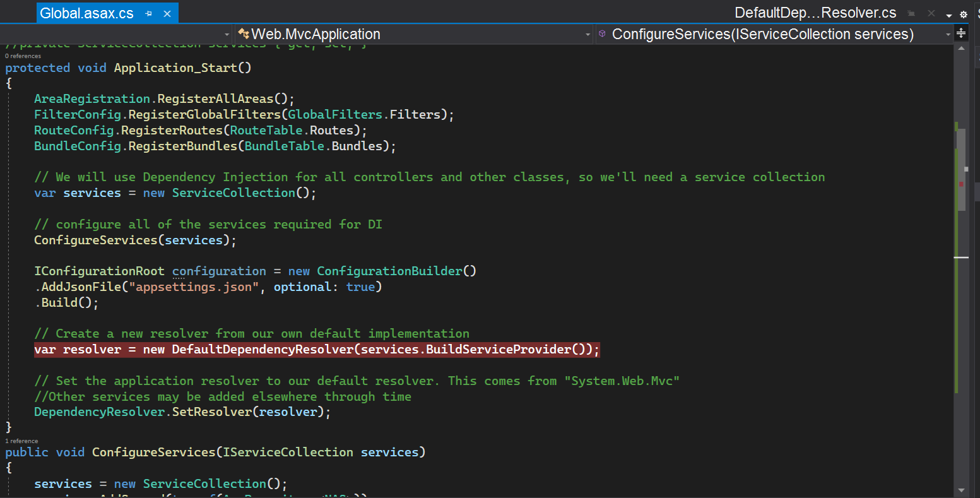This screenshot has height=498, width=980.
Task: Click the underlined 'configuration' variable
Action: [x=219, y=271]
